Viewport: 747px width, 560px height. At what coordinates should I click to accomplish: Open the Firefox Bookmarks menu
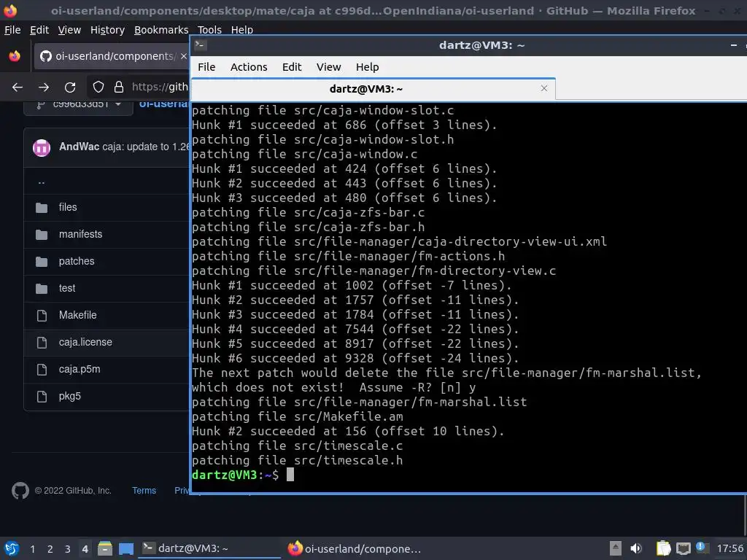click(161, 30)
